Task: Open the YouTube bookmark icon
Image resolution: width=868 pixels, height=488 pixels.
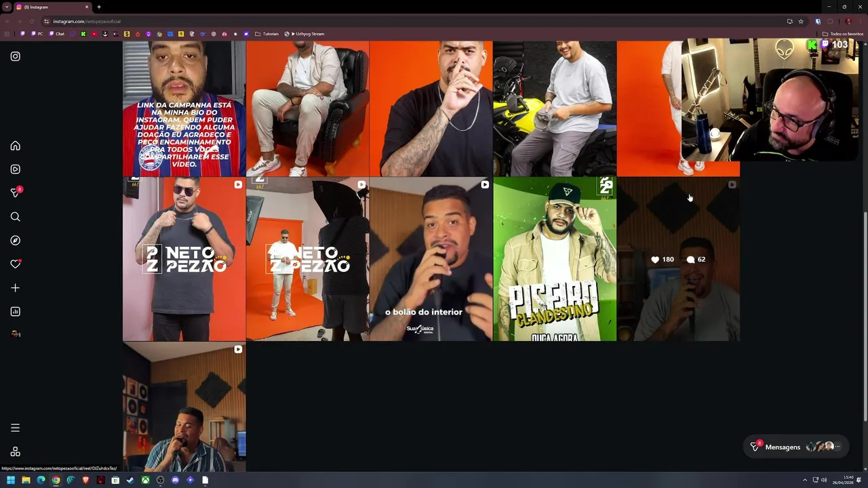Action: [x=94, y=34]
